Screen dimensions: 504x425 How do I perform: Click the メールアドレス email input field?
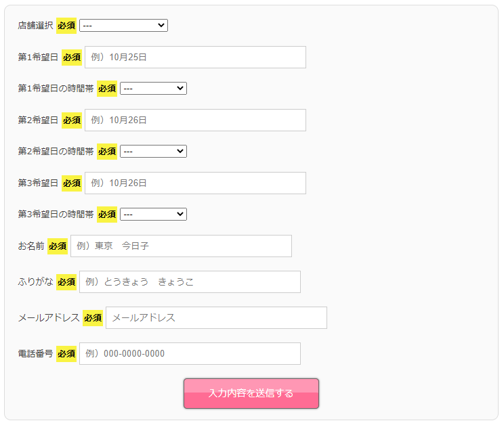click(216, 318)
